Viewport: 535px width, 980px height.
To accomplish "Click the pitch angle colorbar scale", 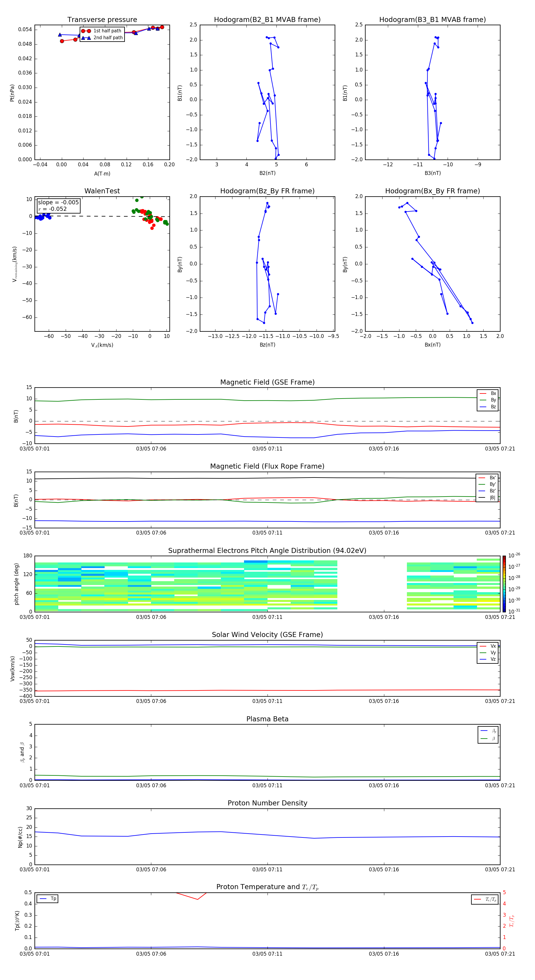I will tap(504, 584).
